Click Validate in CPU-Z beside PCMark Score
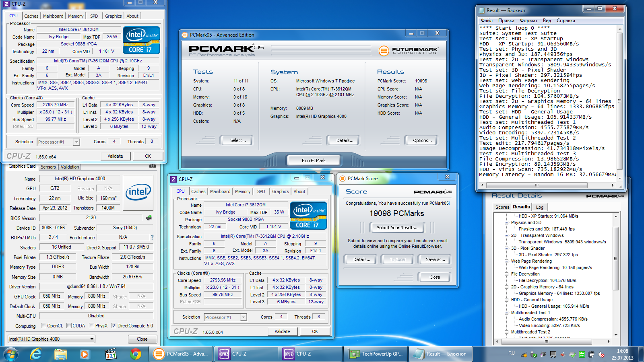 pyautogui.click(x=282, y=331)
